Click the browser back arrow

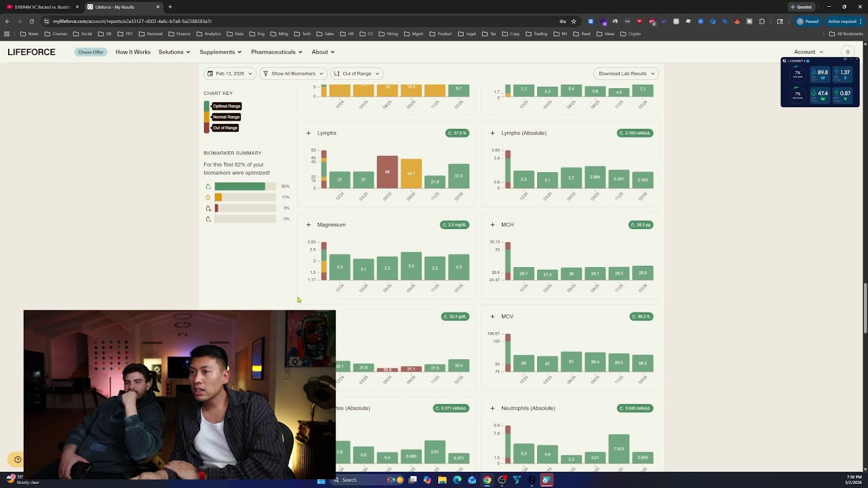tap(7, 21)
